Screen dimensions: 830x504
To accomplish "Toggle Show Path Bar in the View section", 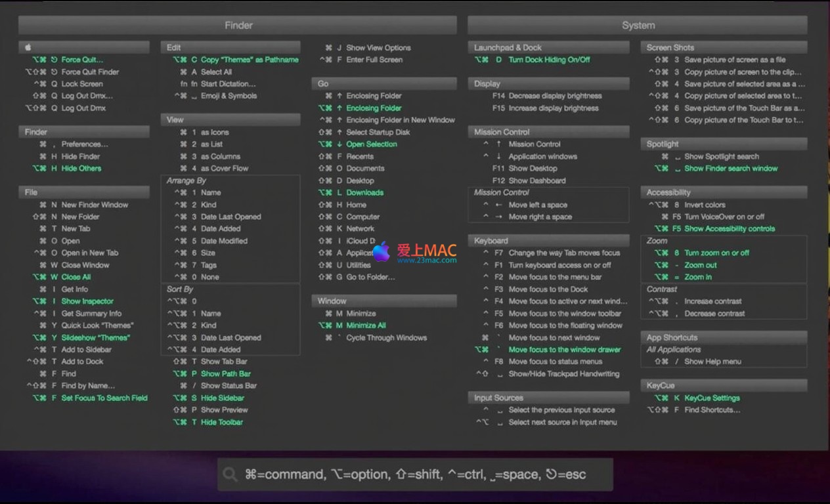I will (x=225, y=374).
